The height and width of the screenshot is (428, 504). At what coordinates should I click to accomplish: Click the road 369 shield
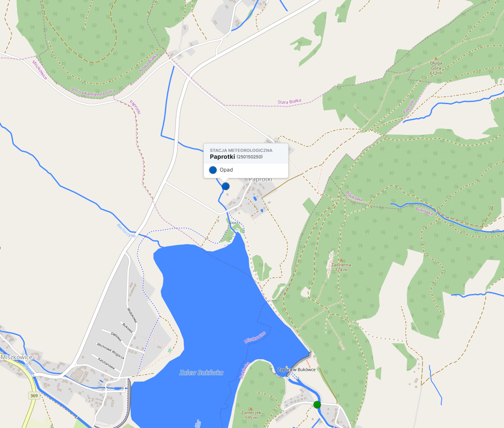pyautogui.click(x=34, y=396)
